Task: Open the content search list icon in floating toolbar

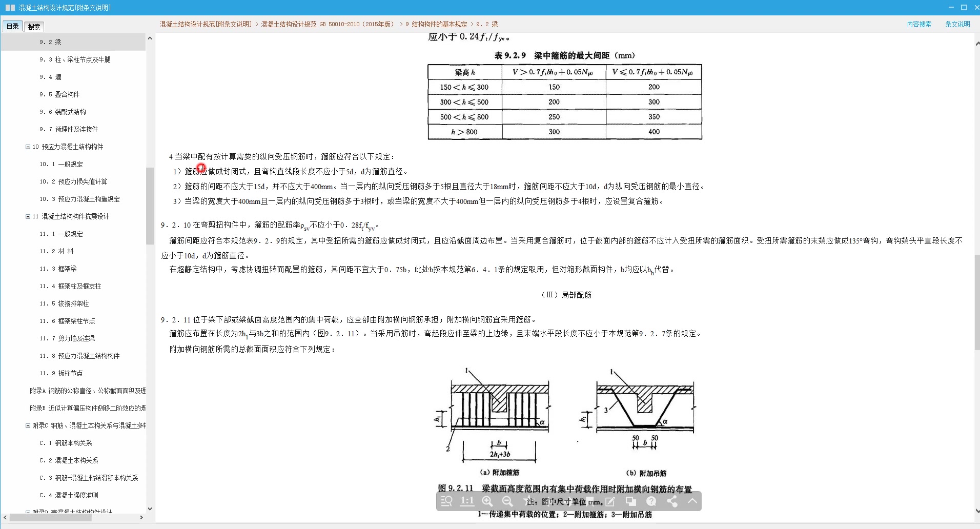Action: coord(446,501)
